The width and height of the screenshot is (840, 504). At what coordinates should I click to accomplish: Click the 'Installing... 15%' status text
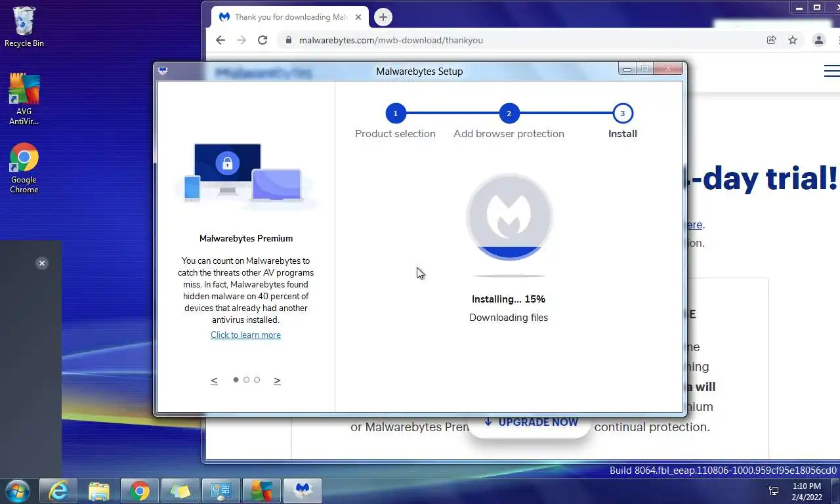(x=509, y=299)
